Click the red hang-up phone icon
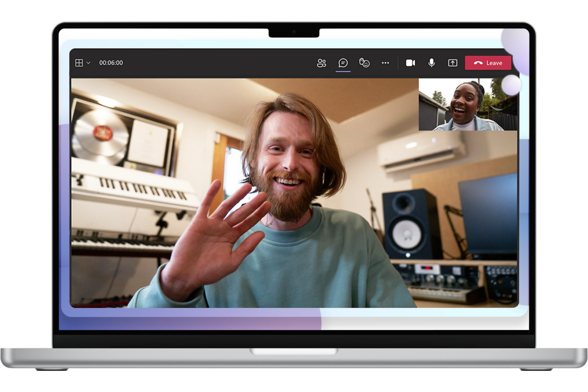Image resolution: width=588 pixels, height=392 pixels. (x=478, y=63)
